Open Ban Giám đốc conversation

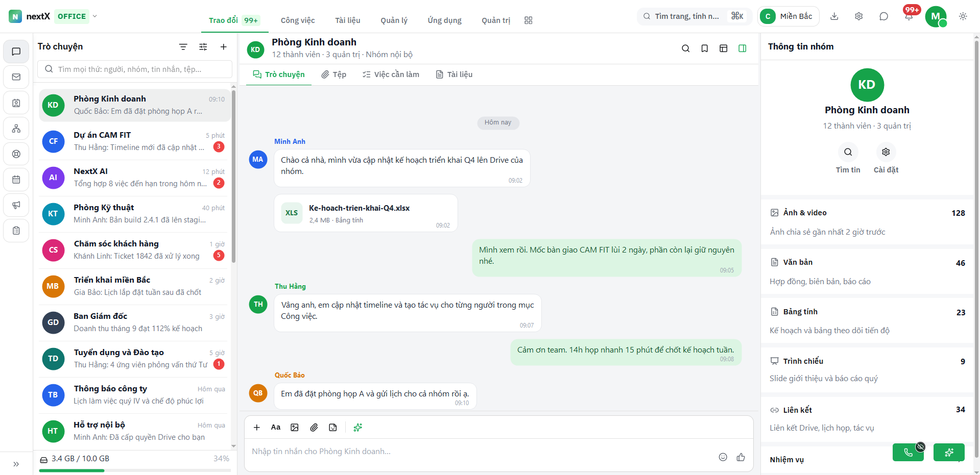[x=135, y=322]
